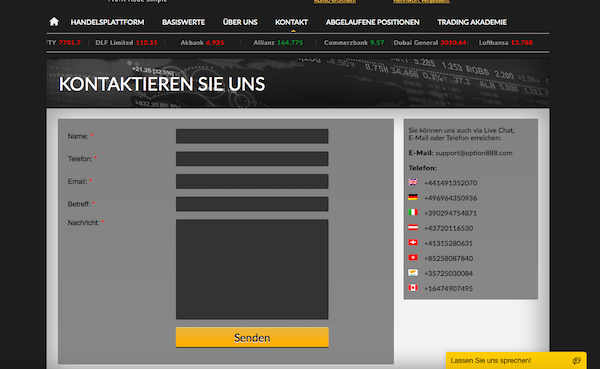Click the Italian flag icon
The image size is (600, 369).
coord(413,212)
